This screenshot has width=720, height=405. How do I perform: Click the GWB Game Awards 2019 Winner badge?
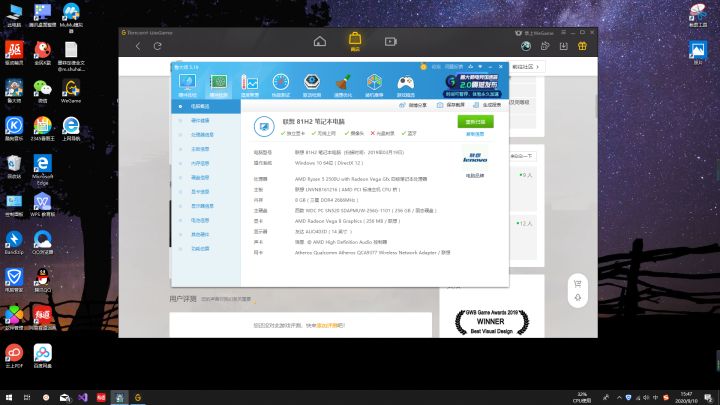491,321
